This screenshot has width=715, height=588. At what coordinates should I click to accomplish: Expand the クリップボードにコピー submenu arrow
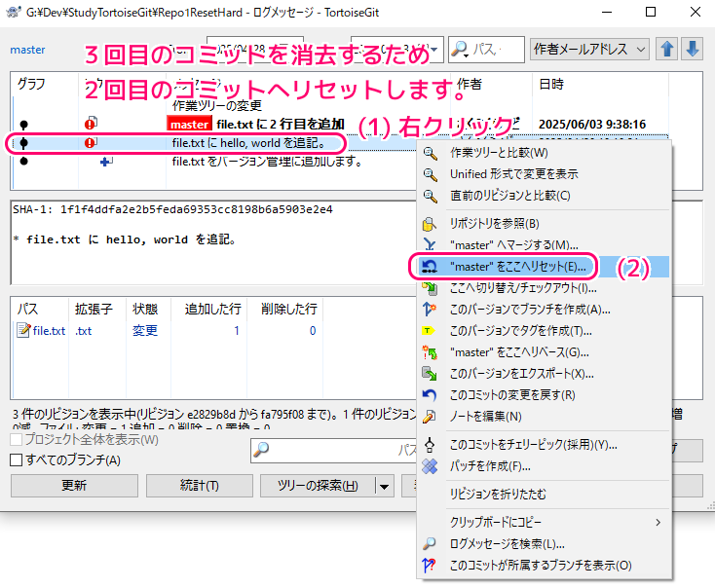[x=658, y=523]
